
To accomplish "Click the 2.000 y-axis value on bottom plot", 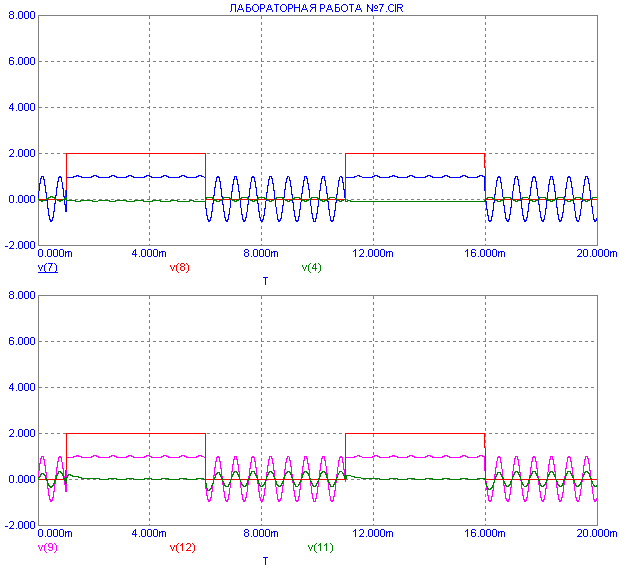I will tap(22, 433).
